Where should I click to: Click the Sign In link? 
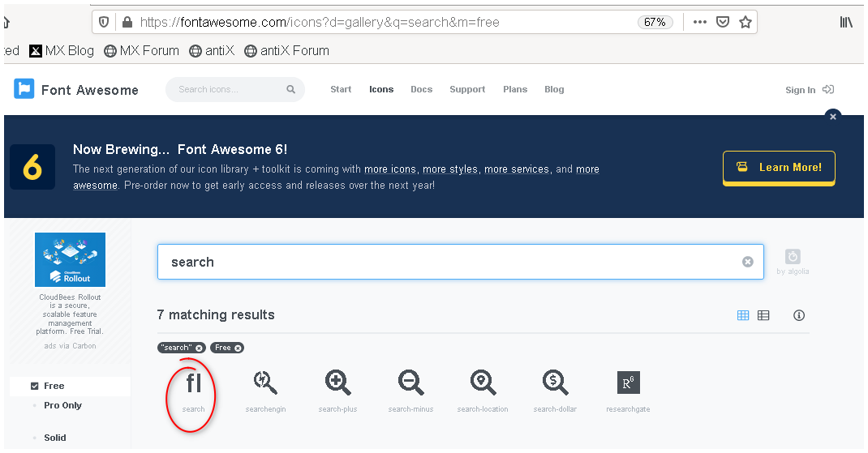tap(800, 90)
